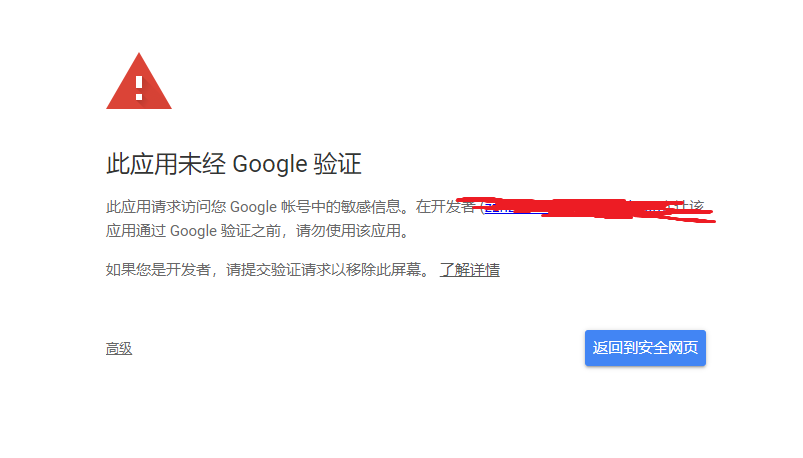Viewport: 803px width, 458px height.
Task: Click the word Google in 帐号 sentence
Action: tap(253, 207)
